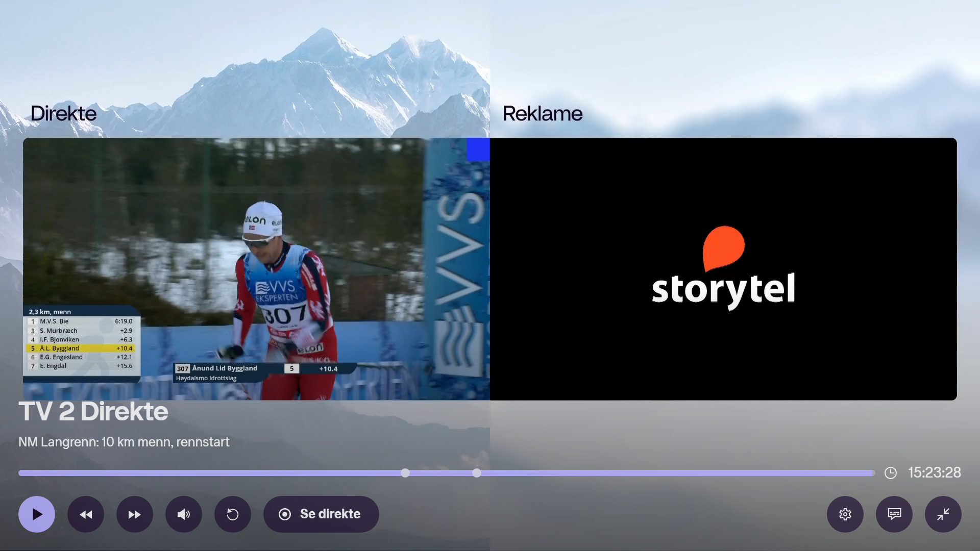Click the blue square on video

(478, 150)
